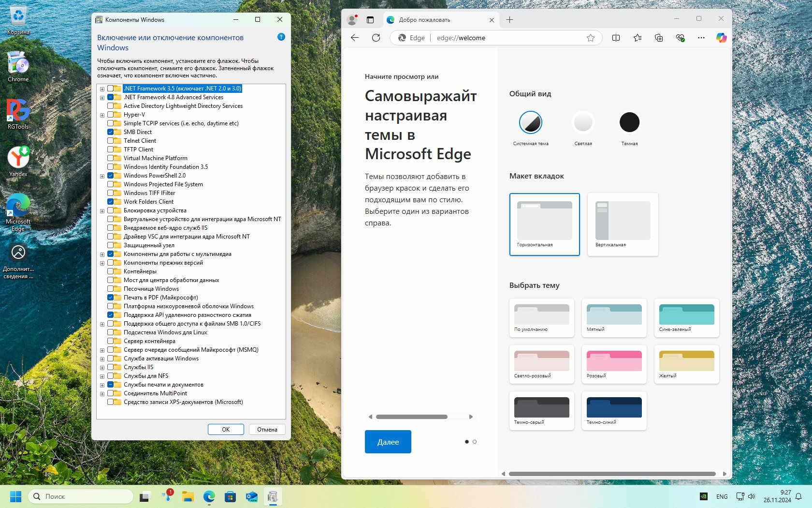Open the Edge profile icon
Screen dimensions: 812x508
point(352,20)
